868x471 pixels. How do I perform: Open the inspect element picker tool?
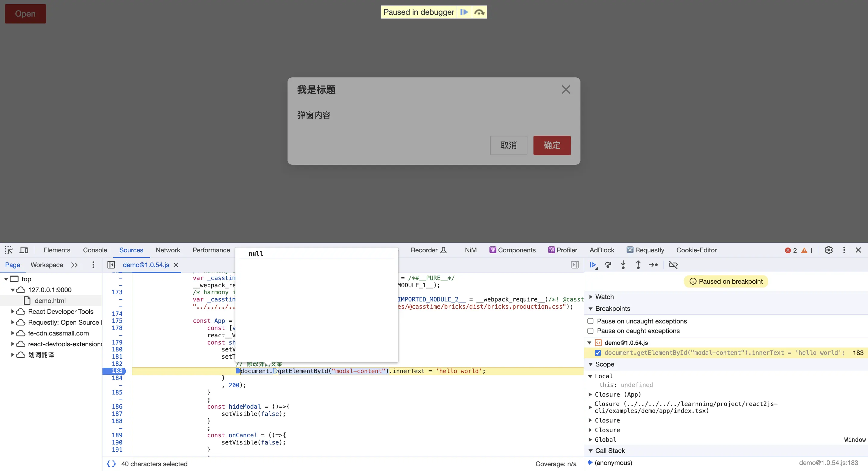(x=9, y=250)
